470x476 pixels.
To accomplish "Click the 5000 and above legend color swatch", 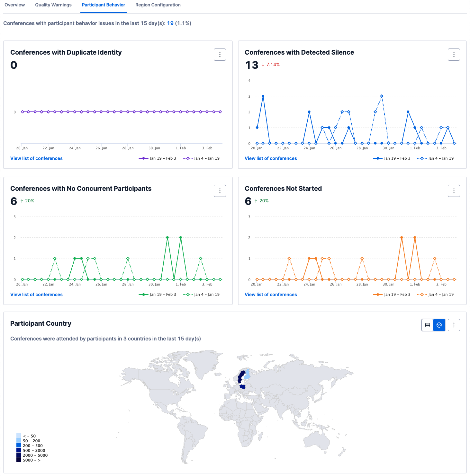I will point(18,460).
